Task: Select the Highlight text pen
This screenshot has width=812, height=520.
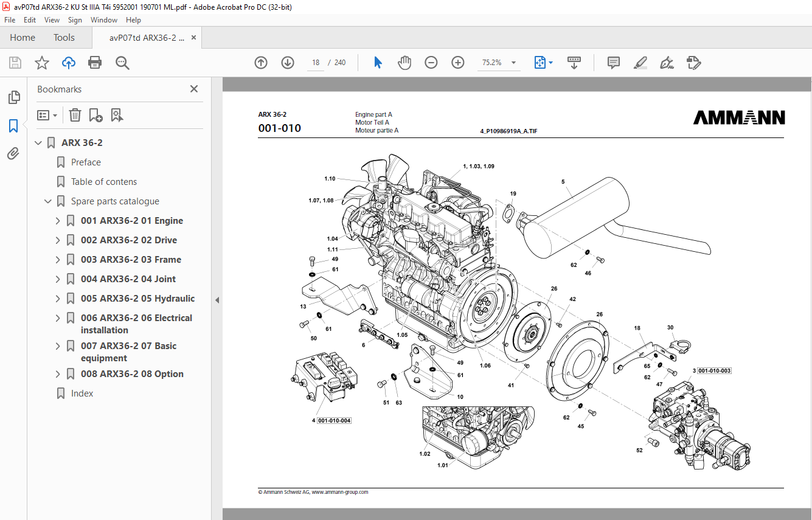Action: (x=640, y=63)
